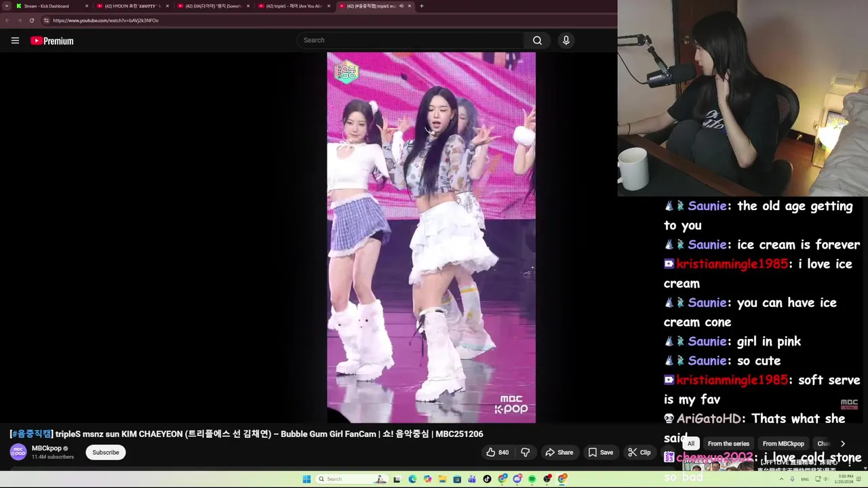Select the All filter chip

click(691, 444)
